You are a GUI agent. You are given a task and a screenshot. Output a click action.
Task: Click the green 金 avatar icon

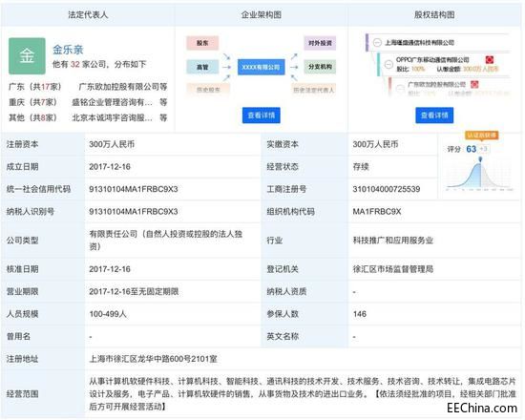click(x=27, y=56)
